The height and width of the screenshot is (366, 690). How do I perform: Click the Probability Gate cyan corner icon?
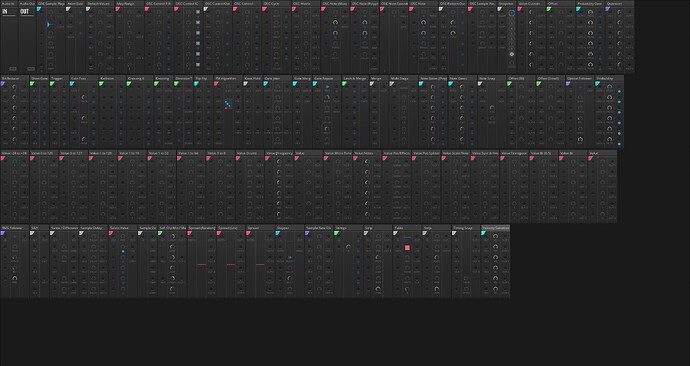[578, 9]
